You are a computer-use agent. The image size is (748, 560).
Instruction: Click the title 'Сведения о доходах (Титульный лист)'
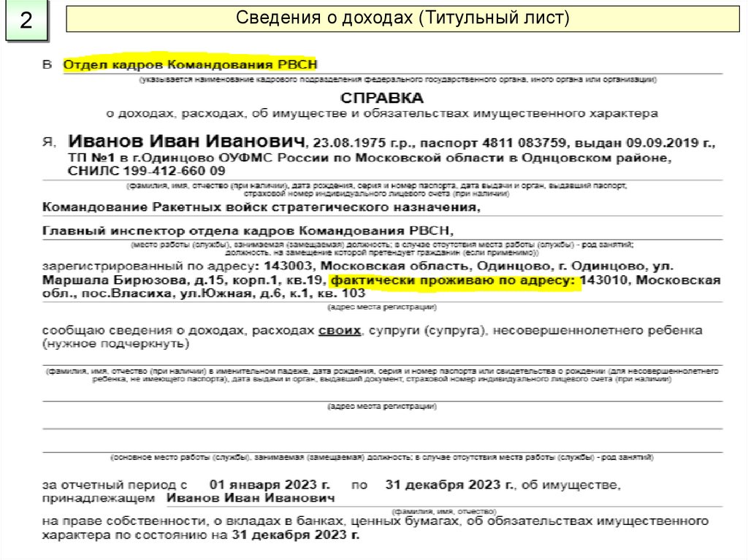coord(402,18)
